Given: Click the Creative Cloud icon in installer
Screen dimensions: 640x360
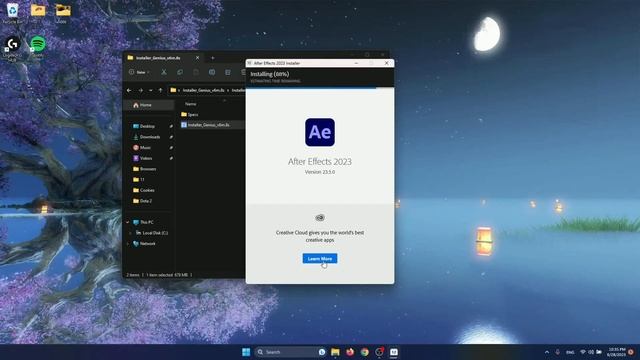Looking at the screenshot, I should [320, 218].
